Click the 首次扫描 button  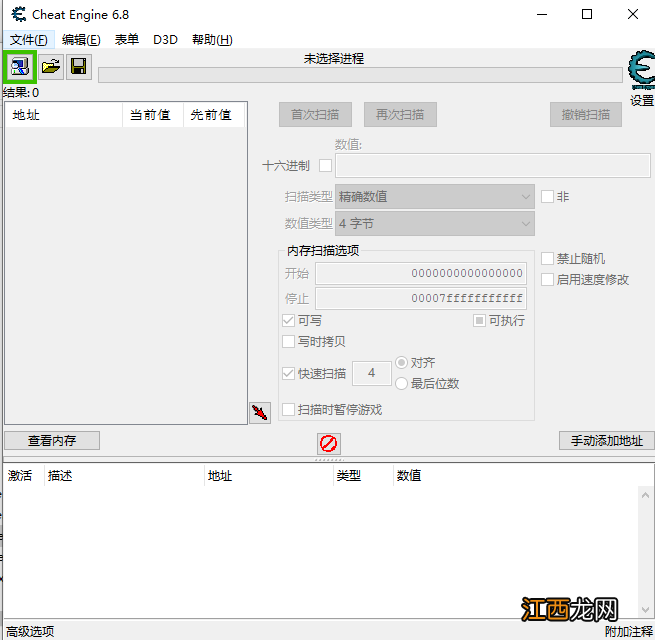click(315, 114)
